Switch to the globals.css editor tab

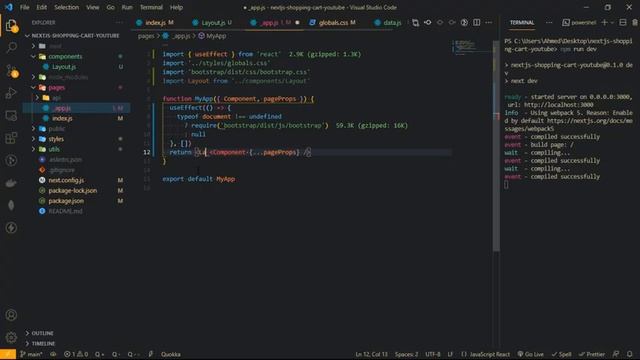(x=333, y=22)
